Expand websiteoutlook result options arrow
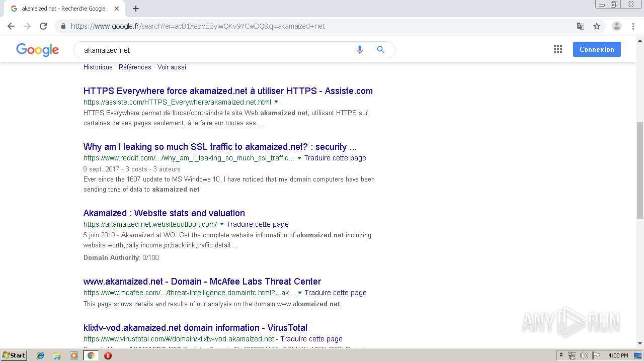Image resolution: width=644 pixels, height=362 pixels. tap(222, 224)
